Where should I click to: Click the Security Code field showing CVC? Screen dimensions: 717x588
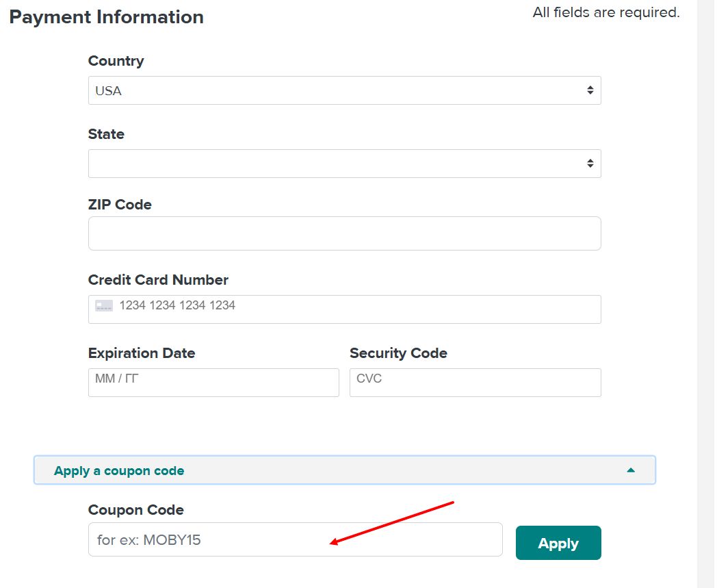click(474, 382)
